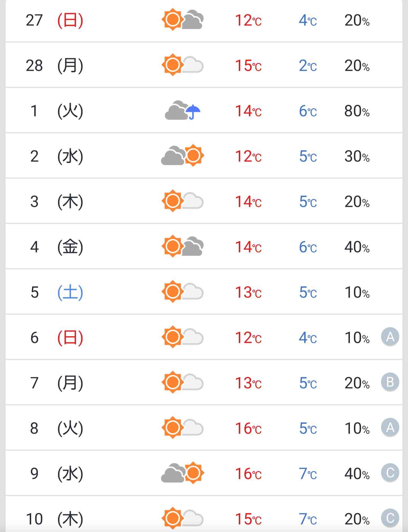408x532 pixels.
Task: Tap the cloudy-then-sunny icon for Wednesday 2
Action: (183, 156)
